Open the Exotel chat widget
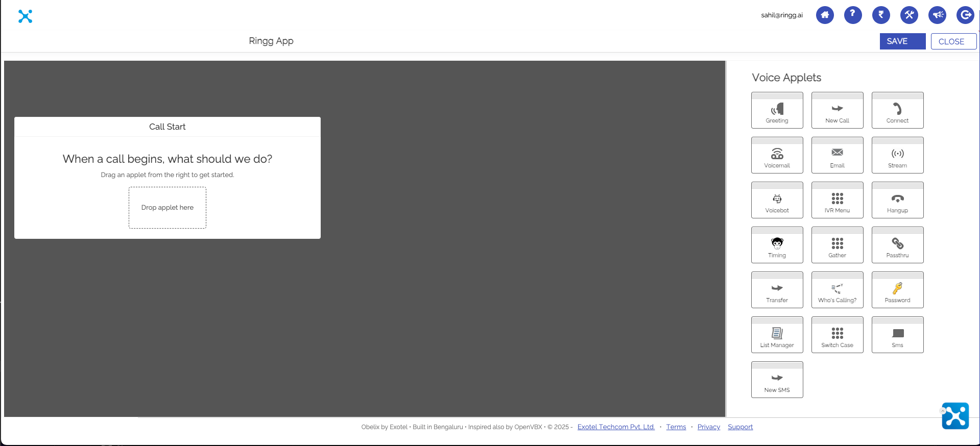The height and width of the screenshot is (446, 980). click(x=955, y=416)
